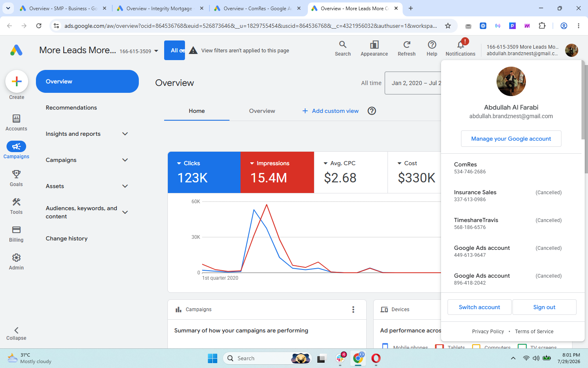Open Chrome three-dot menu
Image resolution: width=588 pixels, height=368 pixels.
click(x=579, y=26)
